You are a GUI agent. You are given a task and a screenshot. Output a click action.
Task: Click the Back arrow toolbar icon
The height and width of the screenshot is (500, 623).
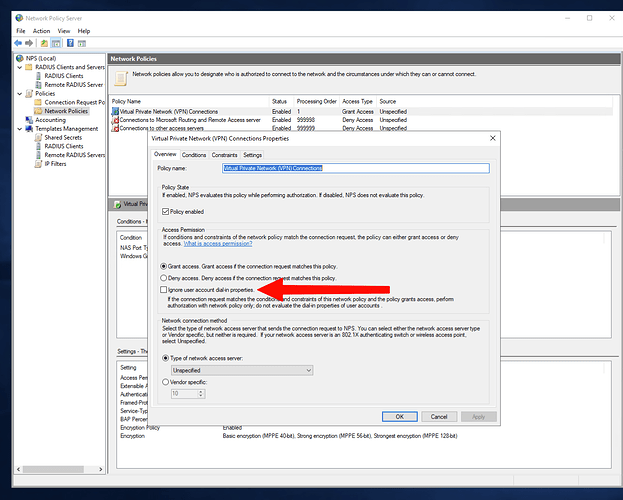coord(18,43)
